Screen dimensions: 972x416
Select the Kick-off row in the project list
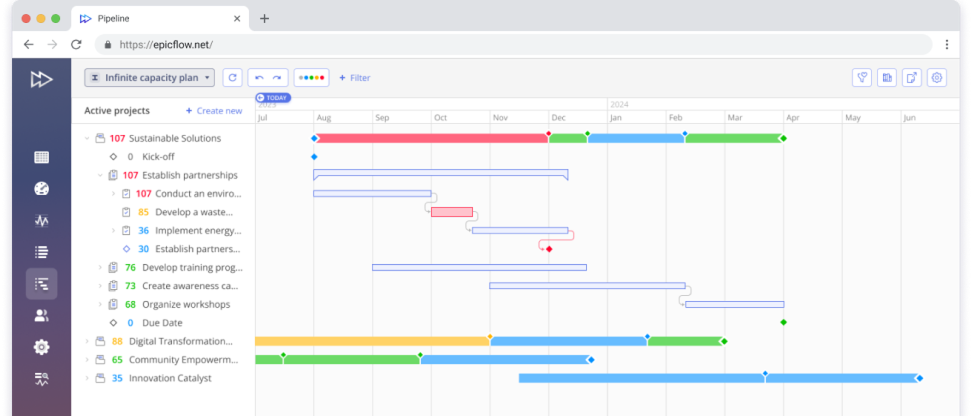pos(164,157)
